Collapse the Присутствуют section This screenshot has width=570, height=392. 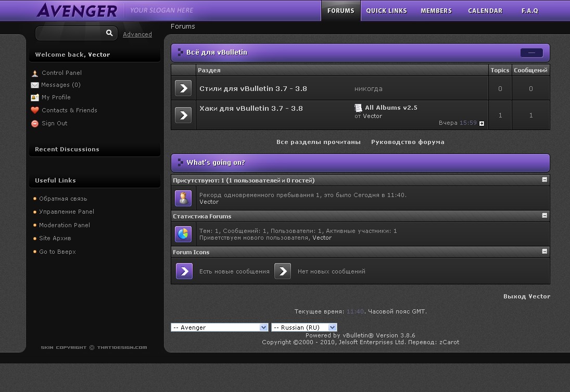point(544,180)
